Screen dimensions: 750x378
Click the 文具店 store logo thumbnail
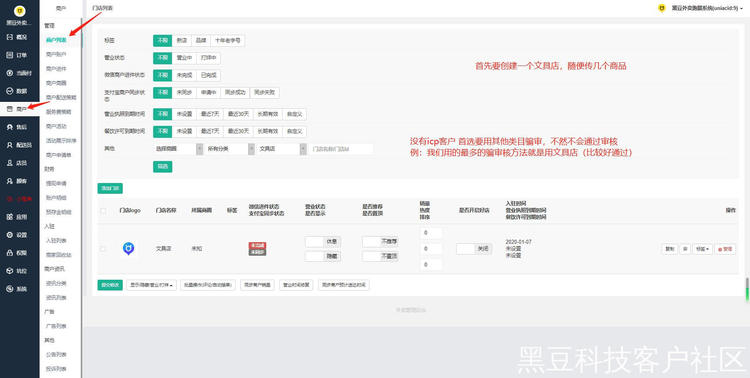(128, 249)
